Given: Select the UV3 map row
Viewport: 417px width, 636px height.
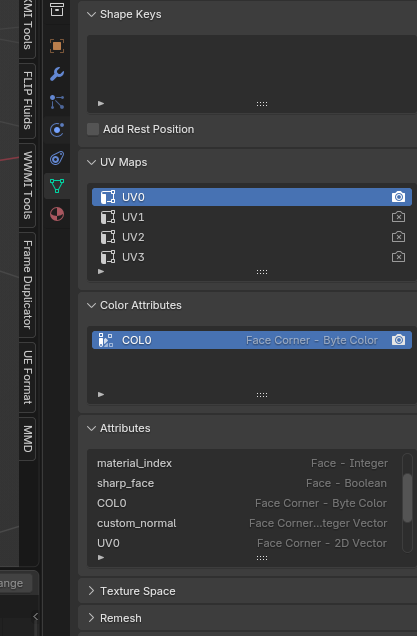Looking at the screenshot, I should (x=252, y=257).
